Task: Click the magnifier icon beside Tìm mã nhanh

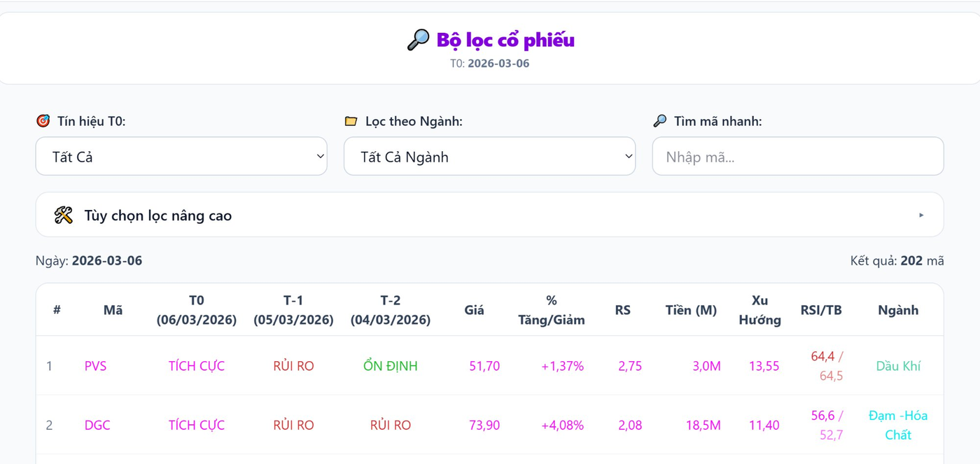Action: coord(659,121)
